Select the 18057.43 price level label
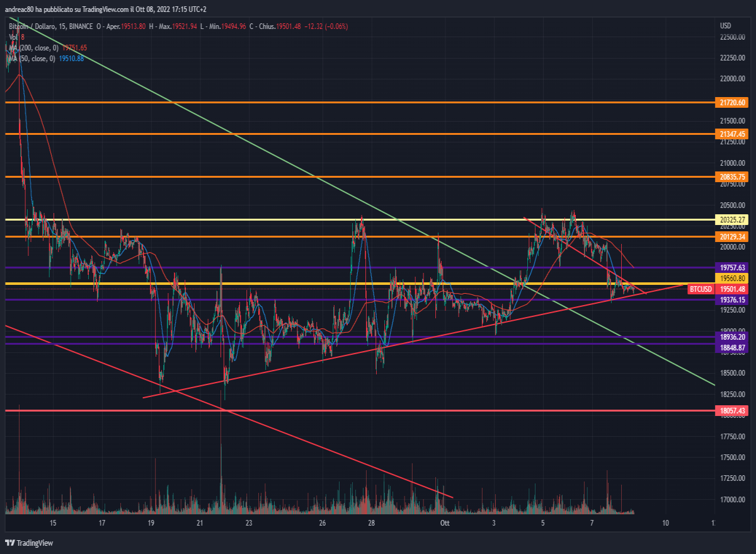The height and width of the screenshot is (554, 756). tap(733, 411)
